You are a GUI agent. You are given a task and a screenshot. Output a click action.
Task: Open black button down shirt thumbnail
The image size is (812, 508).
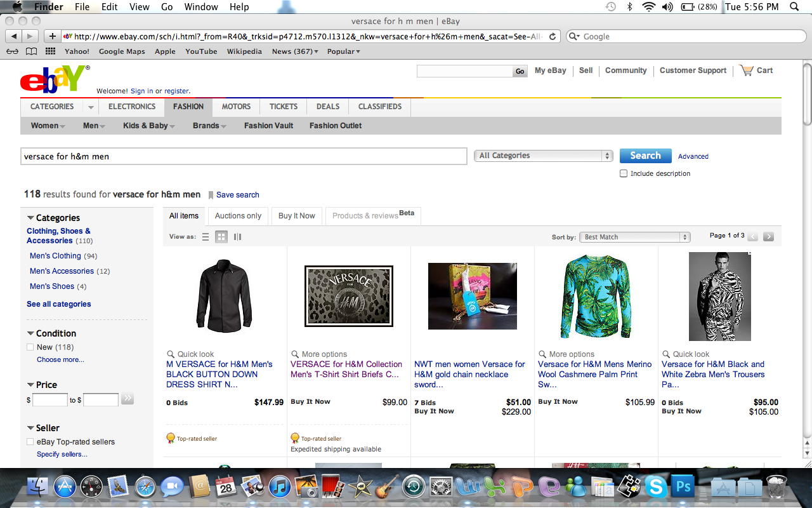point(225,296)
